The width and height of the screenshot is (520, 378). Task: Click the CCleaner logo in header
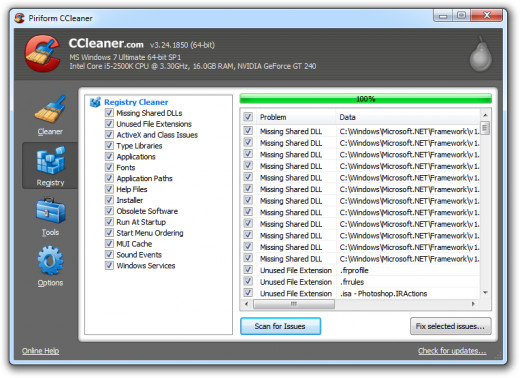(43, 54)
